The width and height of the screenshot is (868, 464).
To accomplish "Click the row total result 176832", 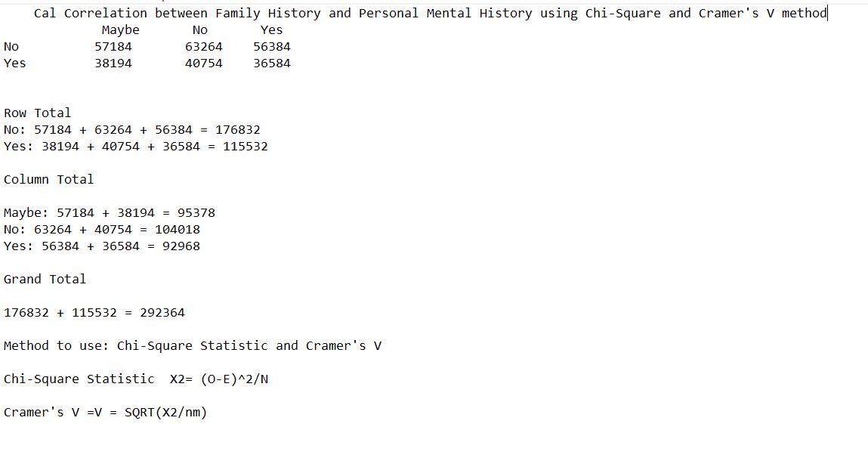I will [237, 129].
